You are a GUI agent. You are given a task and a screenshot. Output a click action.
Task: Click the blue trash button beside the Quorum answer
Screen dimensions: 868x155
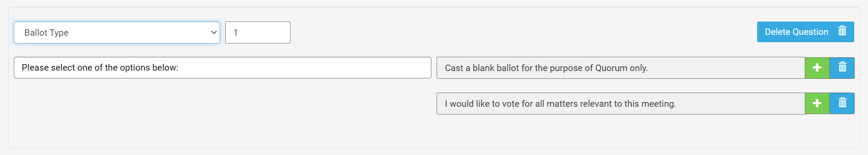pyautogui.click(x=842, y=68)
